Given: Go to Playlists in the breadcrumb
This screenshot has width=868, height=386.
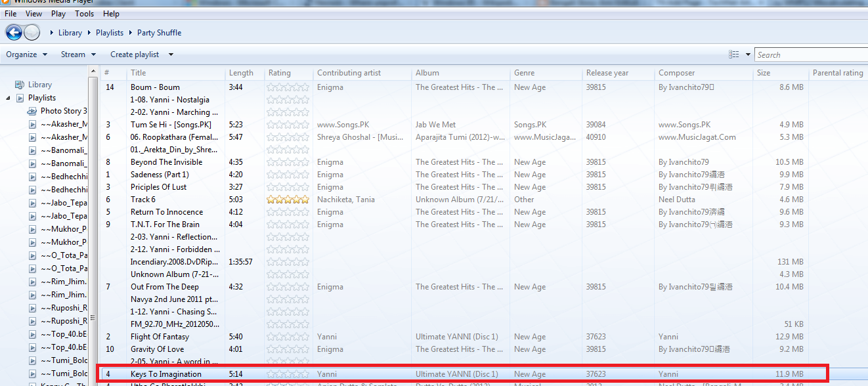Looking at the screenshot, I should pos(110,33).
